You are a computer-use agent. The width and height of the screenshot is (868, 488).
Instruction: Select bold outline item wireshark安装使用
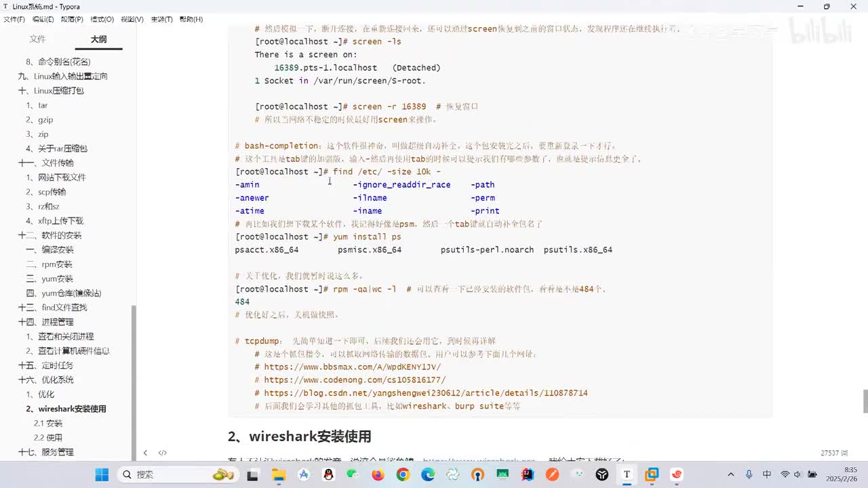click(66, 409)
